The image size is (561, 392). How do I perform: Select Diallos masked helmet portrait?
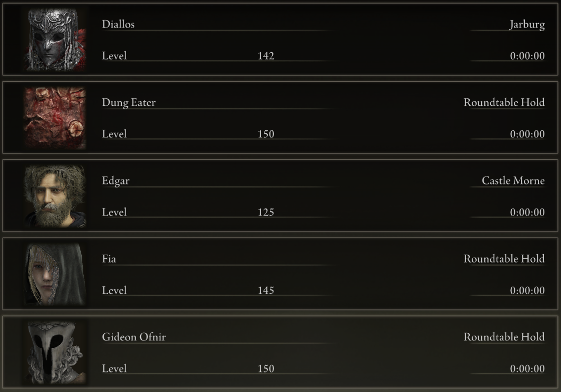[55, 39]
